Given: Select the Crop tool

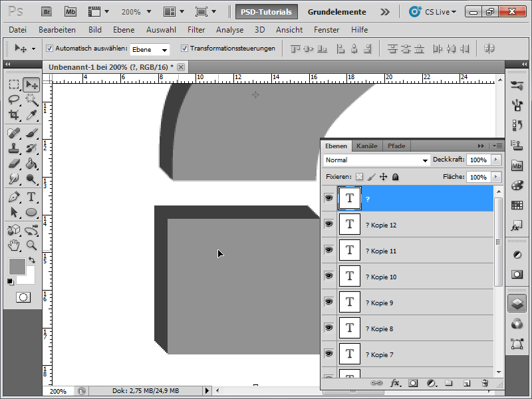Looking at the screenshot, I should tap(14, 114).
